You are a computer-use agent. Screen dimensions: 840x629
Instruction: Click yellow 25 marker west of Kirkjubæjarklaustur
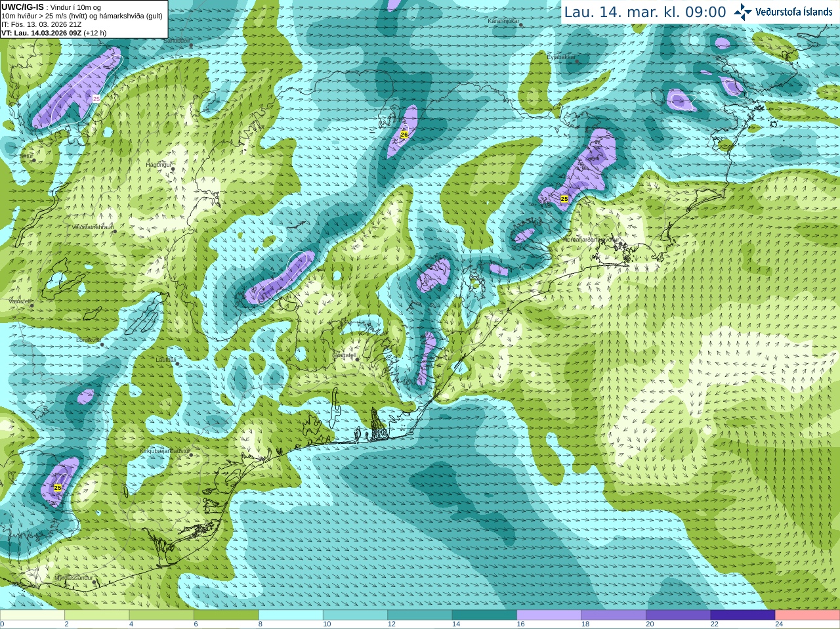tap(58, 488)
